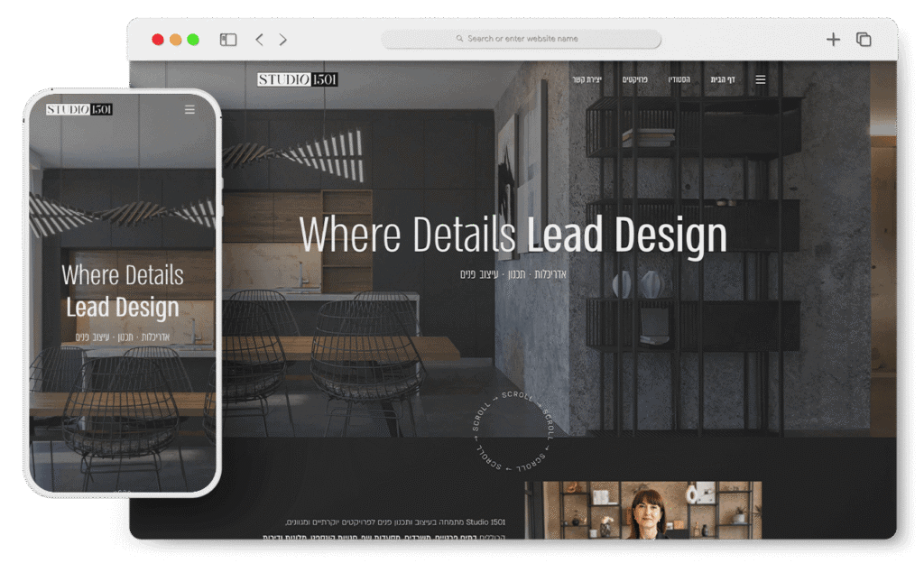Show the tab overview icon

tap(864, 39)
